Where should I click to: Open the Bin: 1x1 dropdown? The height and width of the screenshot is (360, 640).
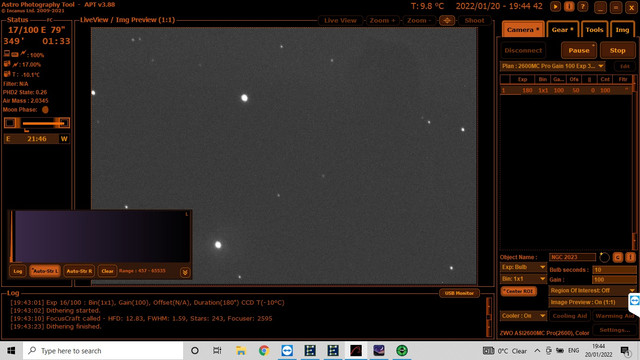coord(523,279)
